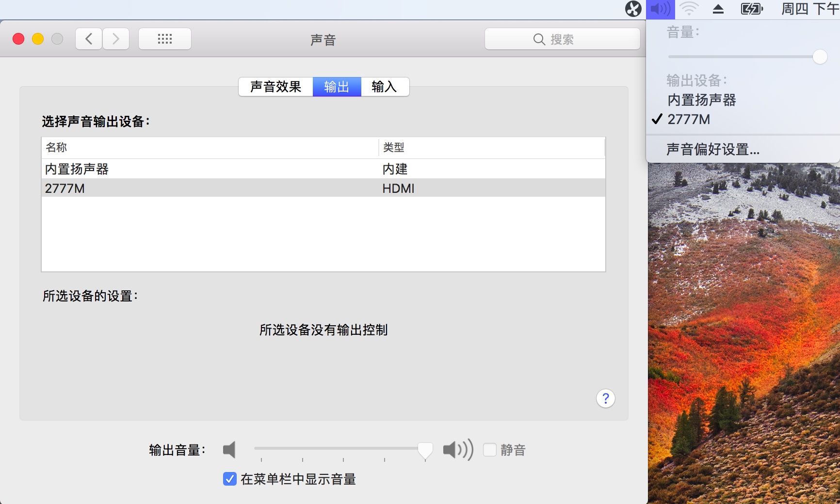The width and height of the screenshot is (840, 504).
Task: Click the 搜索 search field
Action: tap(562, 39)
